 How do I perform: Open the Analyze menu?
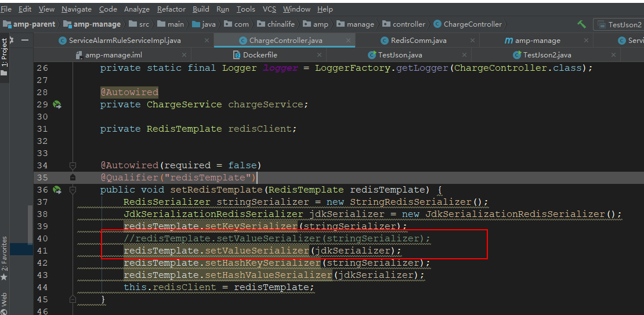[137, 9]
